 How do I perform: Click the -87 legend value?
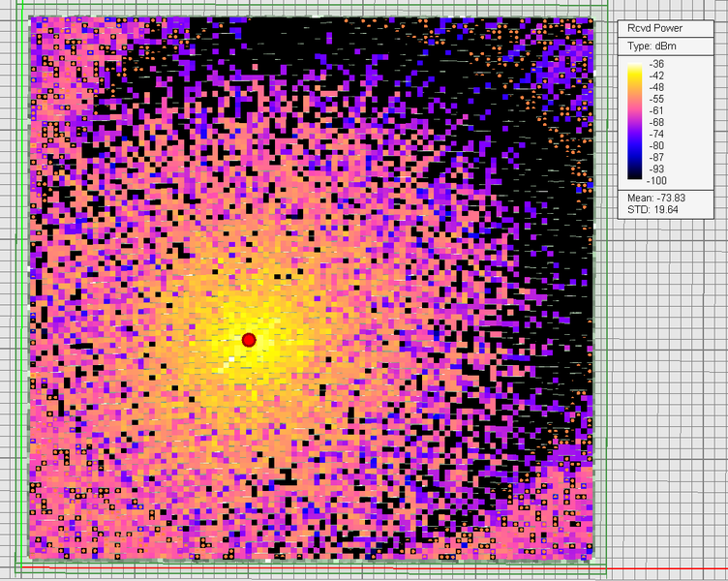click(x=656, y=157)
